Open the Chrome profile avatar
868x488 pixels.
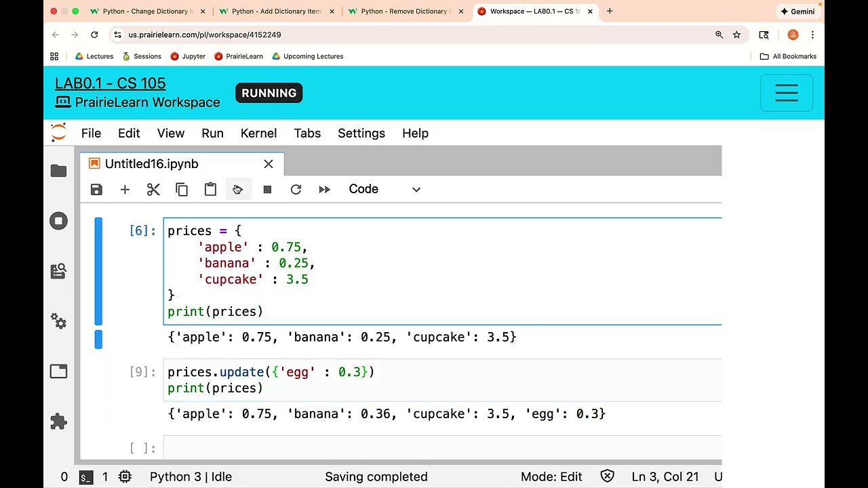pos(793,35)
